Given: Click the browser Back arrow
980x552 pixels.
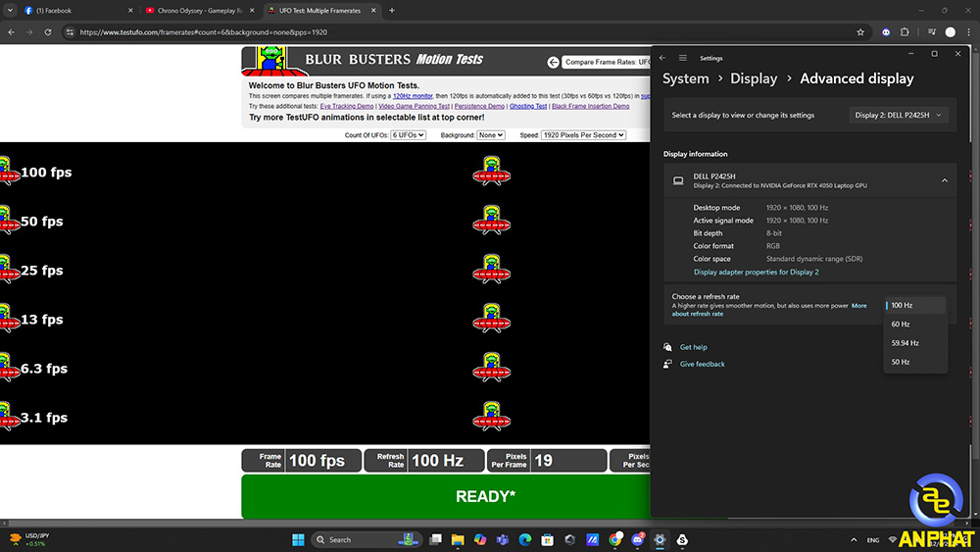Looking at the screenshot, I should tap(11, 32).
